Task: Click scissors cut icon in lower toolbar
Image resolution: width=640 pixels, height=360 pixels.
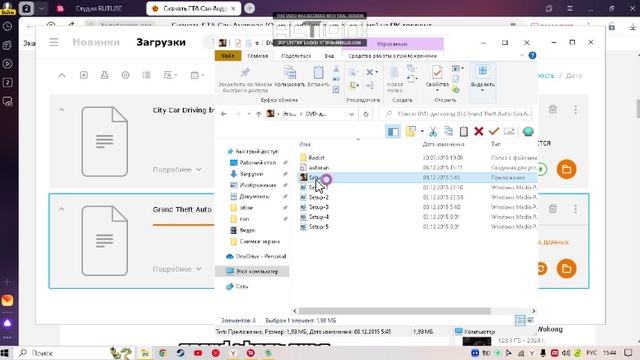Action: pos(433,131)
